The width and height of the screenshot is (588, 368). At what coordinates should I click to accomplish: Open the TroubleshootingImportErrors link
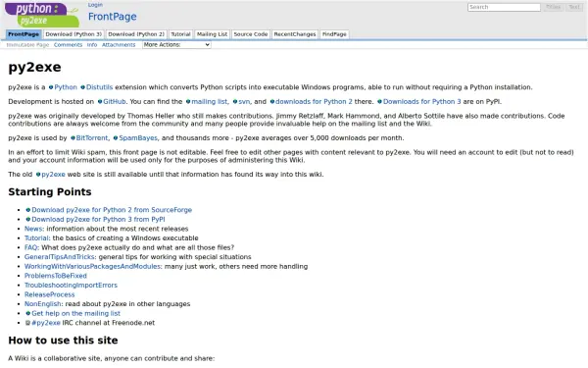point(71,285)
